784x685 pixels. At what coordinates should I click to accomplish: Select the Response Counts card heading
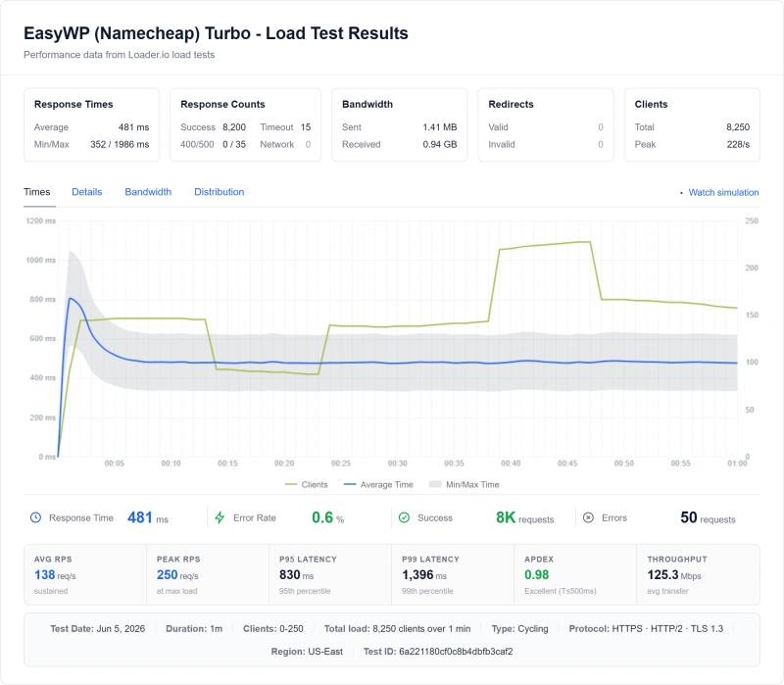tap(222, 104)
